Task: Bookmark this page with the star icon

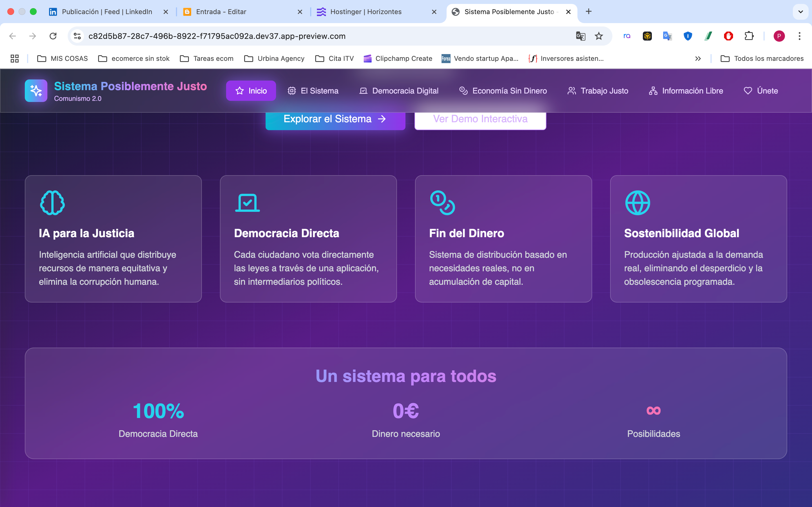Action: pyautogui.click(x=599, y=36)
